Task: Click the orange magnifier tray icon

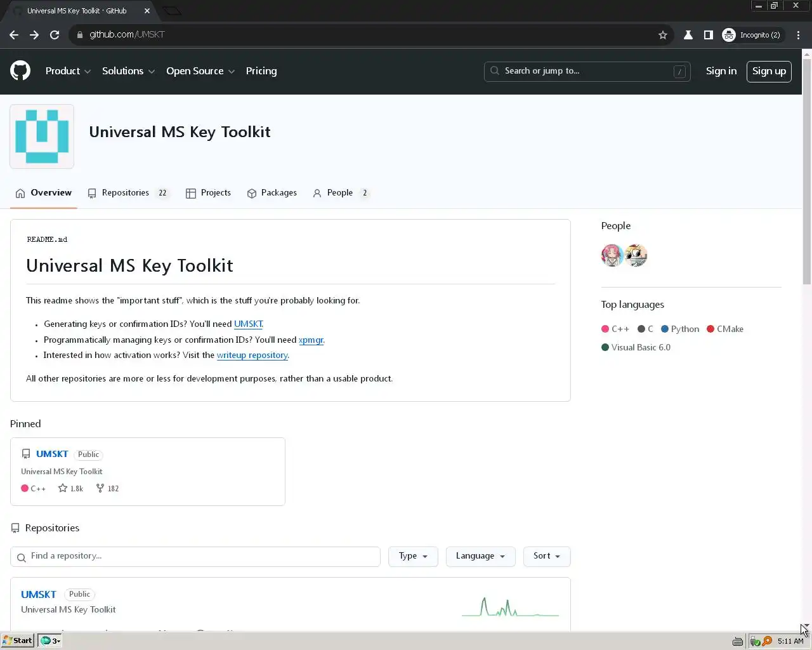Action: pos(767,641)
